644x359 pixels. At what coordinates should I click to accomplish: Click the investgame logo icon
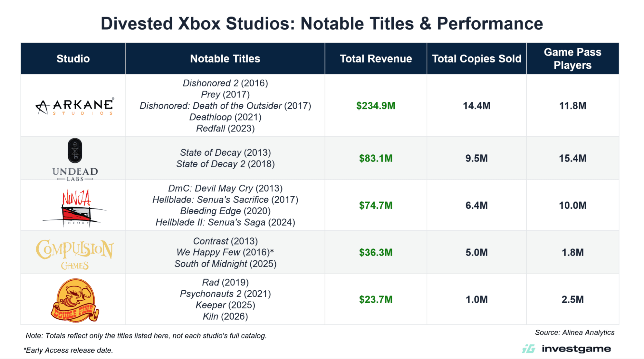(x=529, y=349)
